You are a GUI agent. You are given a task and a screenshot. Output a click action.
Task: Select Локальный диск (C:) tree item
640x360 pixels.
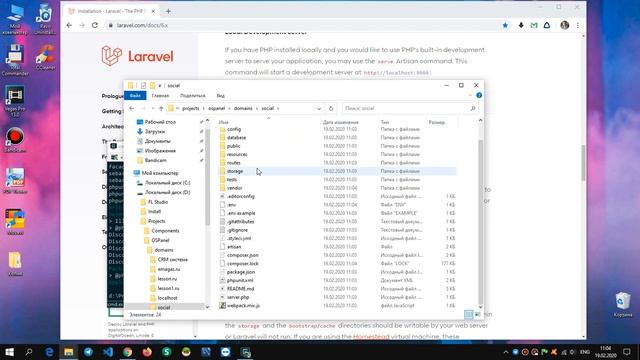pos(167,183)
